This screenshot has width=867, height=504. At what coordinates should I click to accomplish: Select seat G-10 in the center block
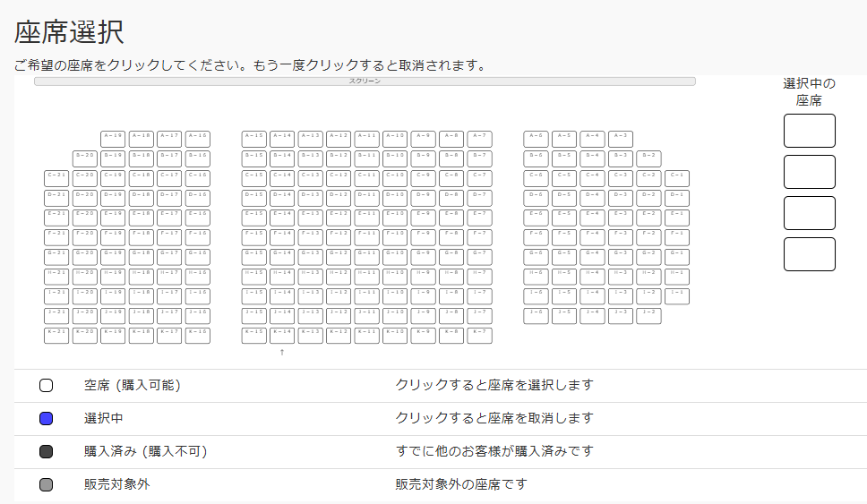pyautogui.click(x=395, y=256)
